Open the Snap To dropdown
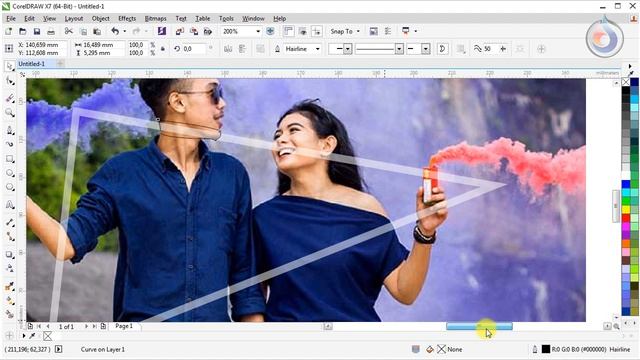This screenshot has height=360, width=640. (345, 31)
